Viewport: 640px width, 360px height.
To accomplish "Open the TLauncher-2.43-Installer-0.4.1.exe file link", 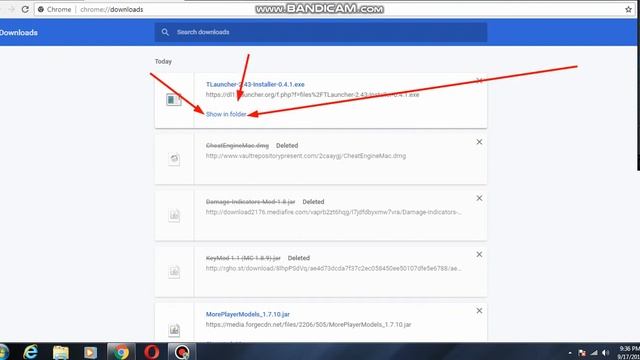I will (255, 84).
